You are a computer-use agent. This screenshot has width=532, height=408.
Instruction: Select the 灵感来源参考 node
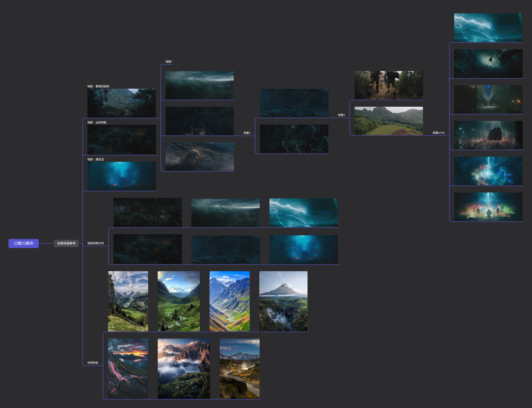tap(66, 243)
